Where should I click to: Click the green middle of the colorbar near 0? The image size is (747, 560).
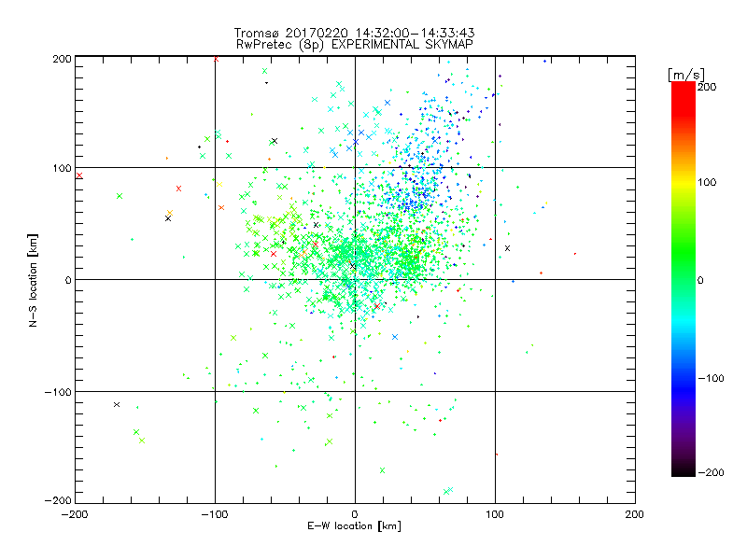[684, 279]
